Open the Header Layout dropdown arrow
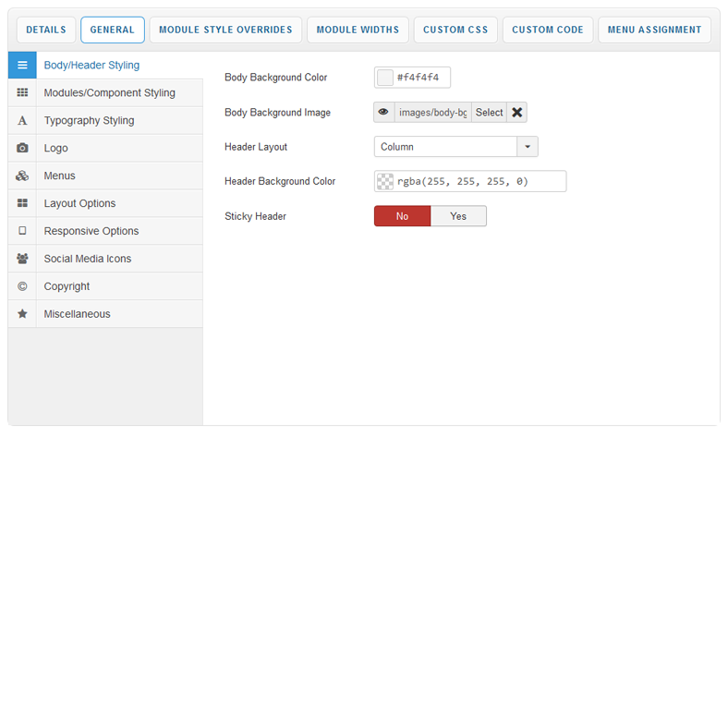 point(528,147)
